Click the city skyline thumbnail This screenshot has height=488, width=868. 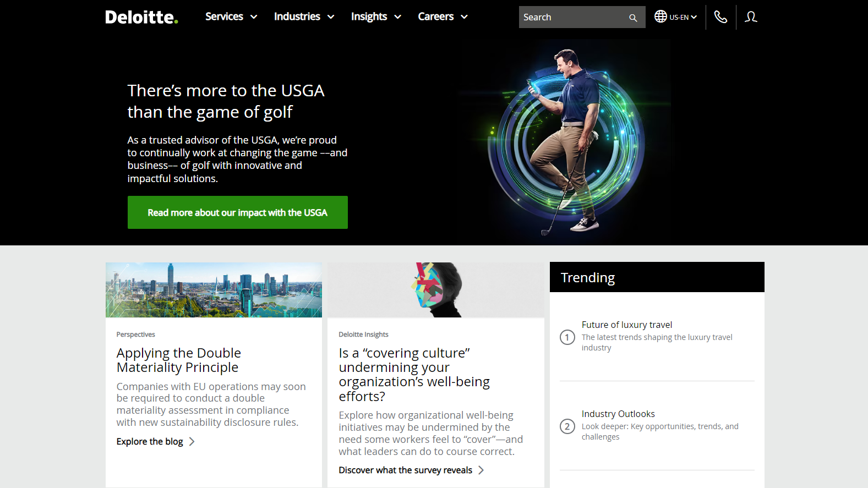[x=214, y=289]
